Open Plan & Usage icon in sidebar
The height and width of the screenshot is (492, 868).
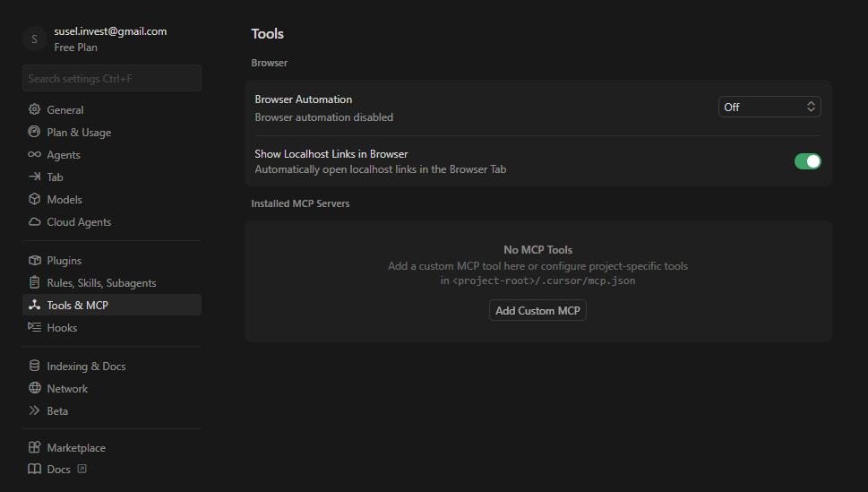(35, 132)
